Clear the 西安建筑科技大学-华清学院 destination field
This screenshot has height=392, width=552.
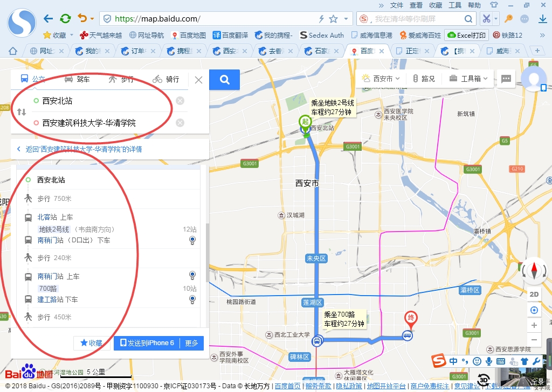coord(180,123)
